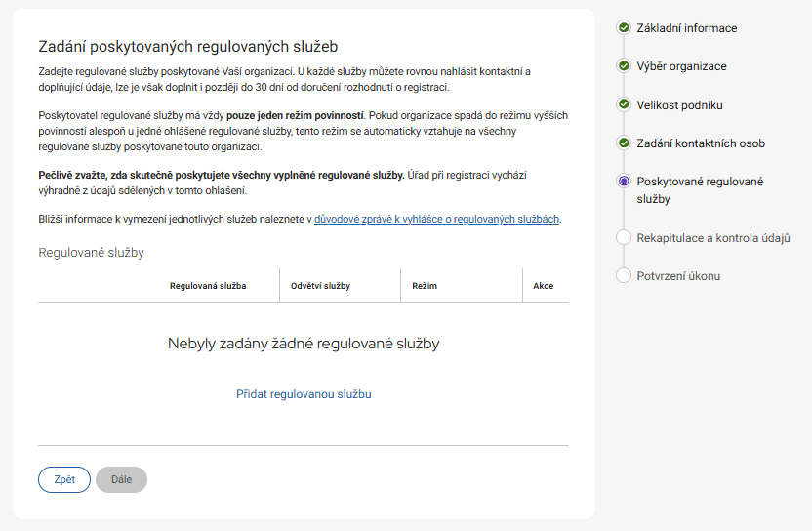The image size is (812, 531).
Task: Click the completed step icon for Výběr organizace
Action: click(x=624, y=66)
